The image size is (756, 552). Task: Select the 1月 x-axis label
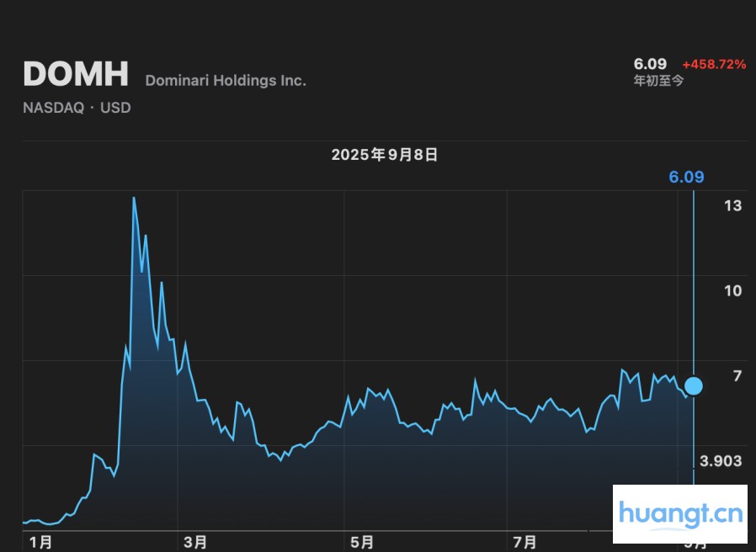pos(40,543)
